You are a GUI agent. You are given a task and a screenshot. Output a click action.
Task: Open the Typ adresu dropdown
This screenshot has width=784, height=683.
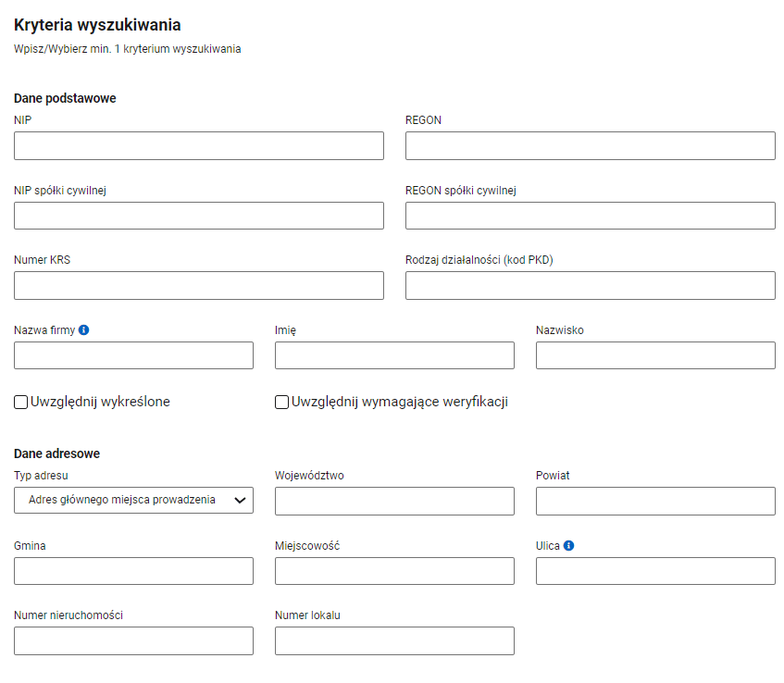tap(133, 501)
